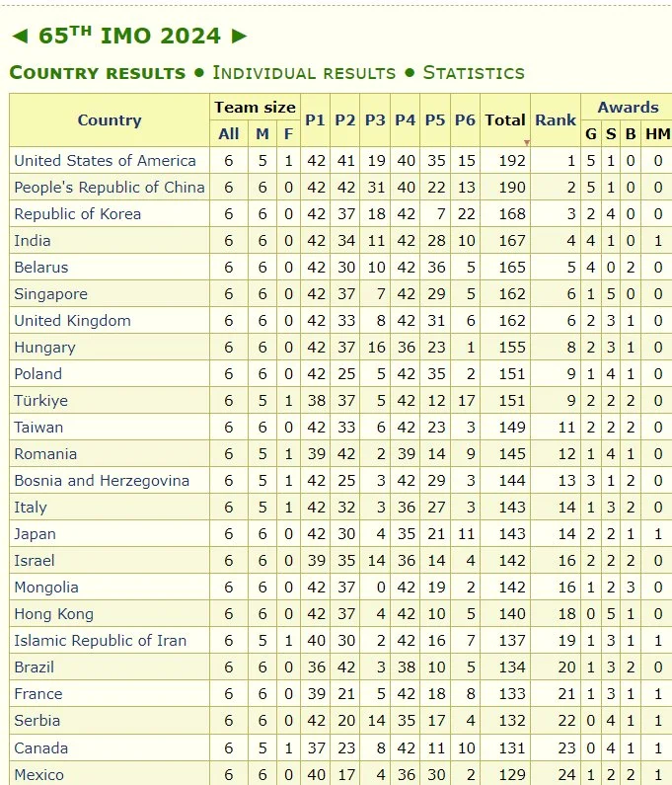Viewport: 672px width, 785px height.
Task: Open Canada country link
Action: pos(41,747)
